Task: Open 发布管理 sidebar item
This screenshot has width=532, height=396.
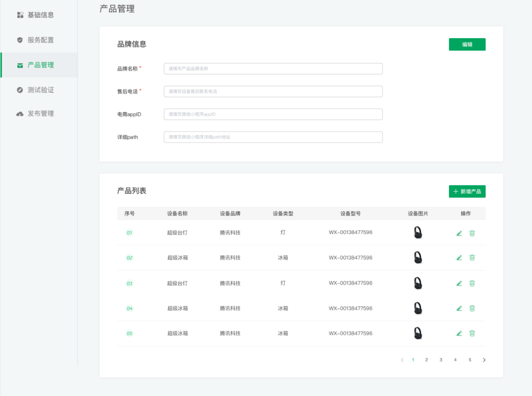Action: click(x=40, y=114)
